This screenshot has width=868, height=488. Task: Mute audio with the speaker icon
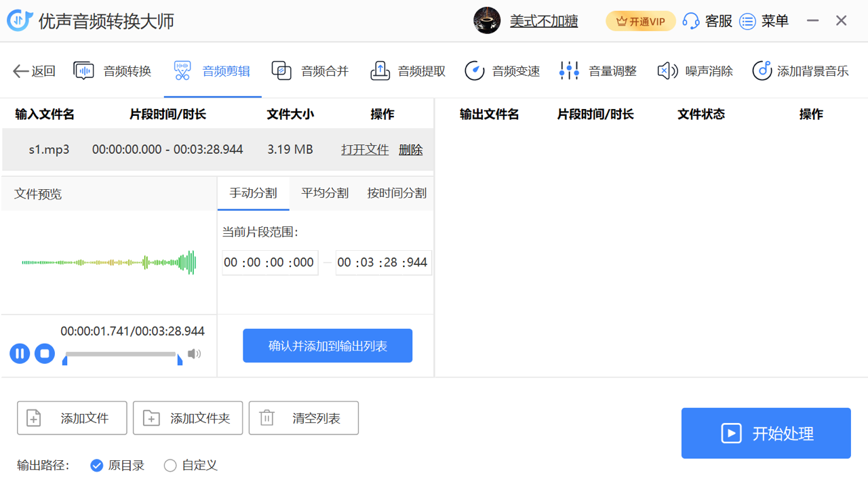195,354
